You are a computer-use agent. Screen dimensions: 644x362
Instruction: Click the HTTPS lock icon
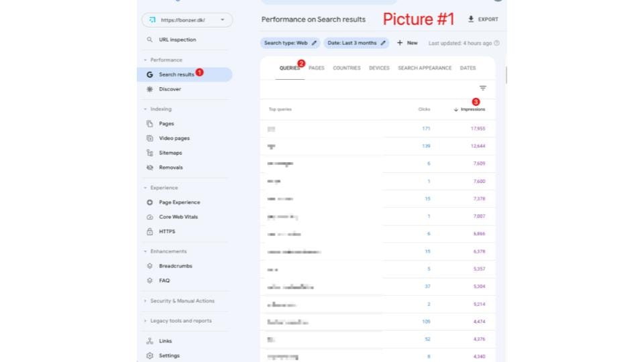point(150,232)
